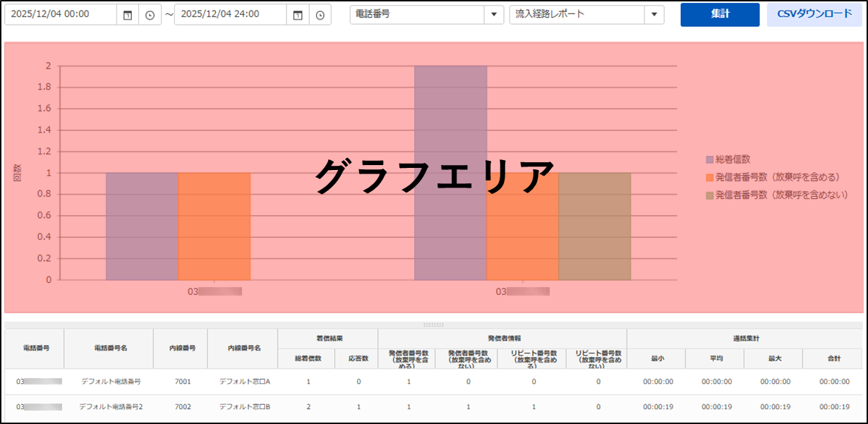
Task: Expand the 流入経路レポート dropdown arrow
Action: [654, 15]
